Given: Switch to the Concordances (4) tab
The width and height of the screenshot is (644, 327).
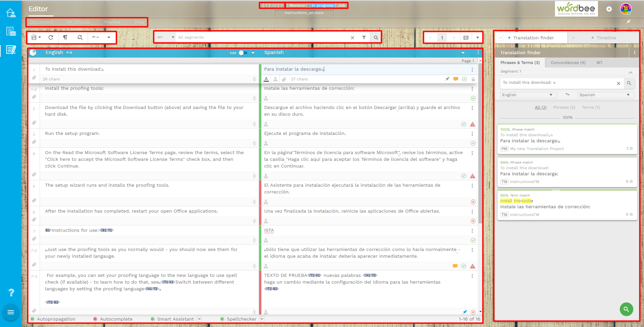Looking at the screenshot, I should (x=567, y=63).
